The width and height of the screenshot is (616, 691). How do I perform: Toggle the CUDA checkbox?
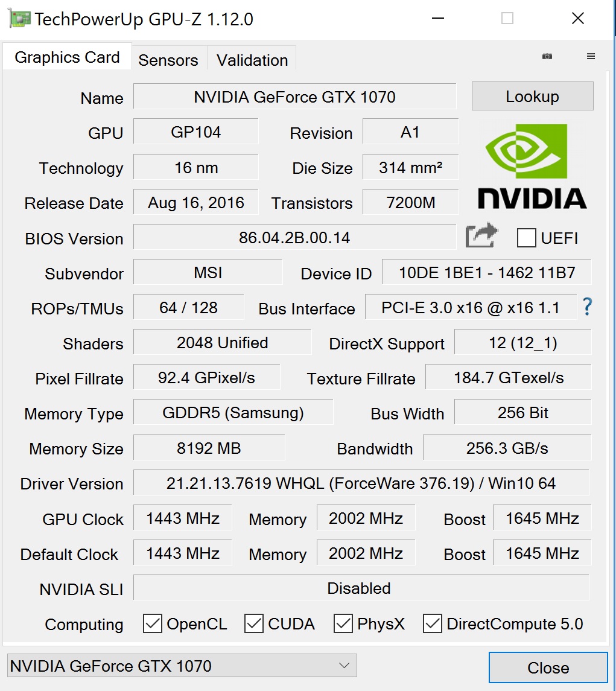[x=254, y=623]
